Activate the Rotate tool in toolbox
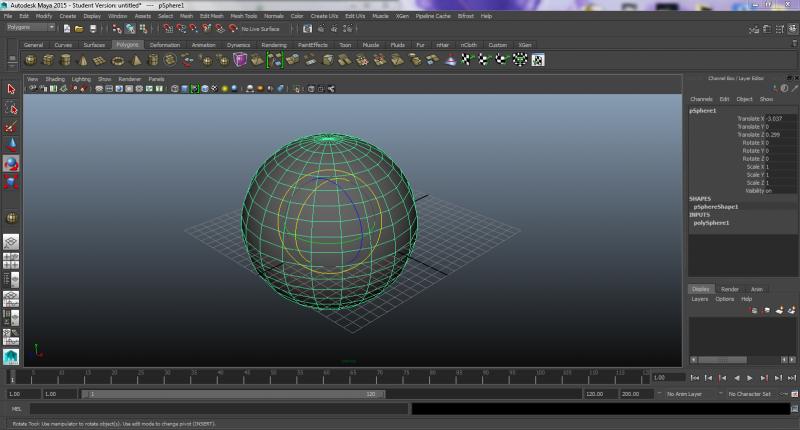800x430 pixels. pyautogui.click(x=11, y=164)
